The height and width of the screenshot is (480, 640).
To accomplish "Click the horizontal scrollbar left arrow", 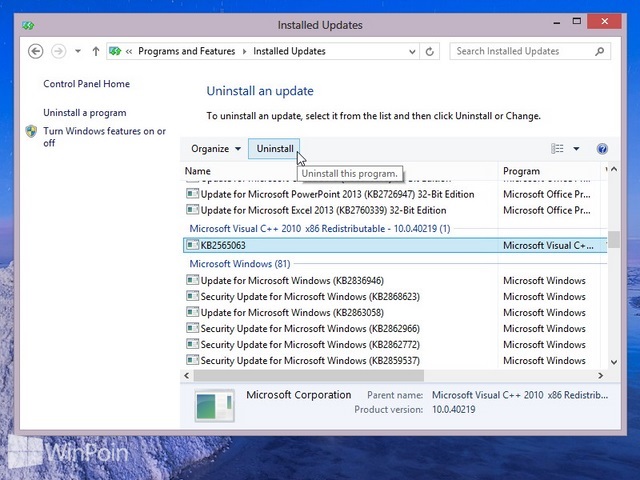I will (x=187, y=376).
